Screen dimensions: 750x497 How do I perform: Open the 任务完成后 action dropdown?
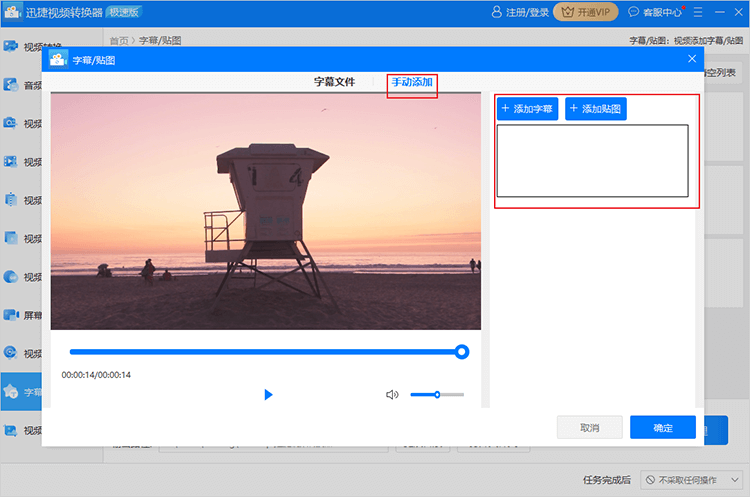click(x=691, y=480)
